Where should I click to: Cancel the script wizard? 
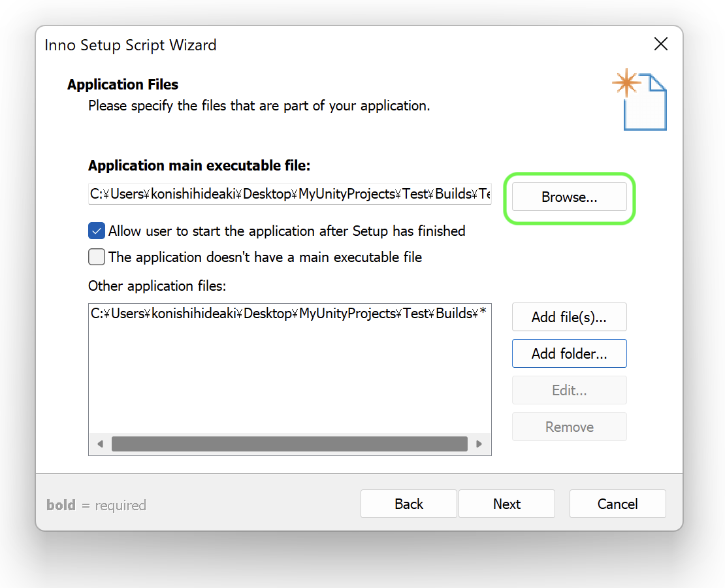point(617,504)
